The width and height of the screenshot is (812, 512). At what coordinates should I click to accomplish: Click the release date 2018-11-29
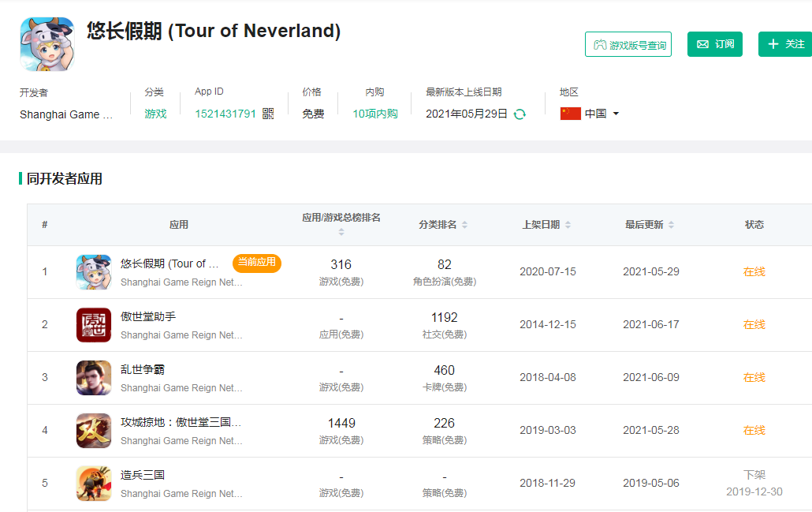point(548,483)
